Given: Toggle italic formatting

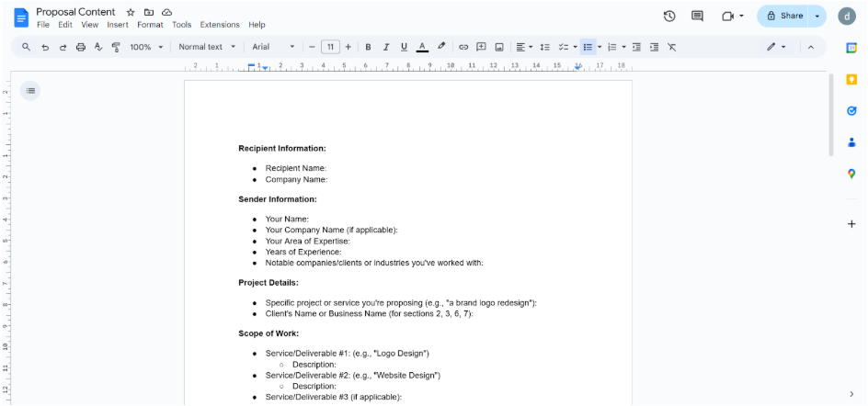Looking at the screenshot, I should pyautogui.click(x=386, y=47).
